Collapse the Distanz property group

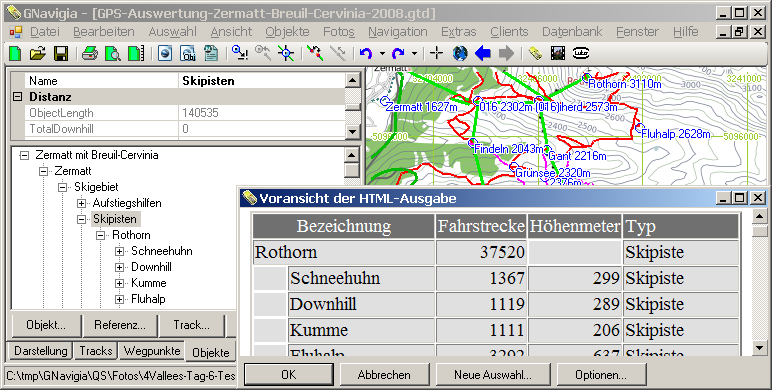(x=17, y=97)
